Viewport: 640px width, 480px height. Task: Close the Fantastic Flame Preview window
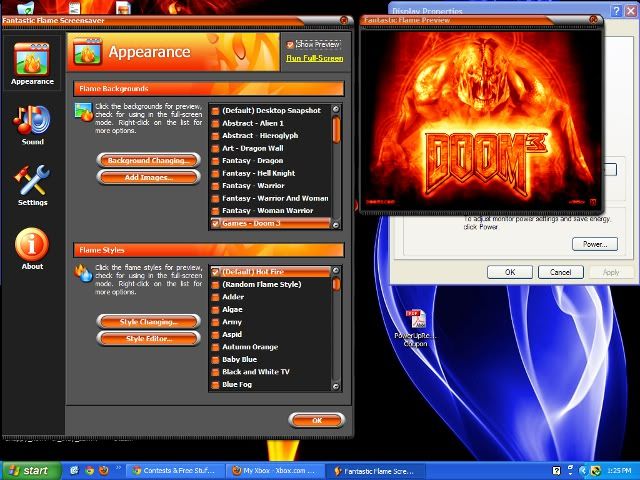593,20
